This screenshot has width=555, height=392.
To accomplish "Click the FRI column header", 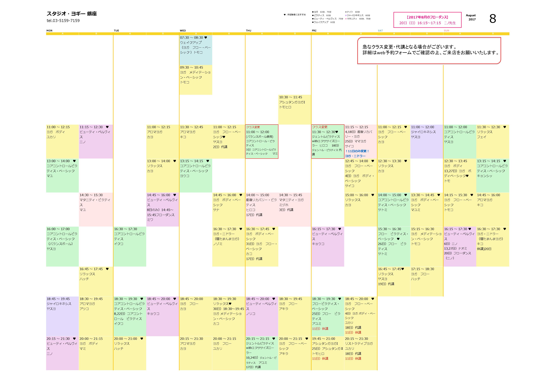I will point(314,31).
